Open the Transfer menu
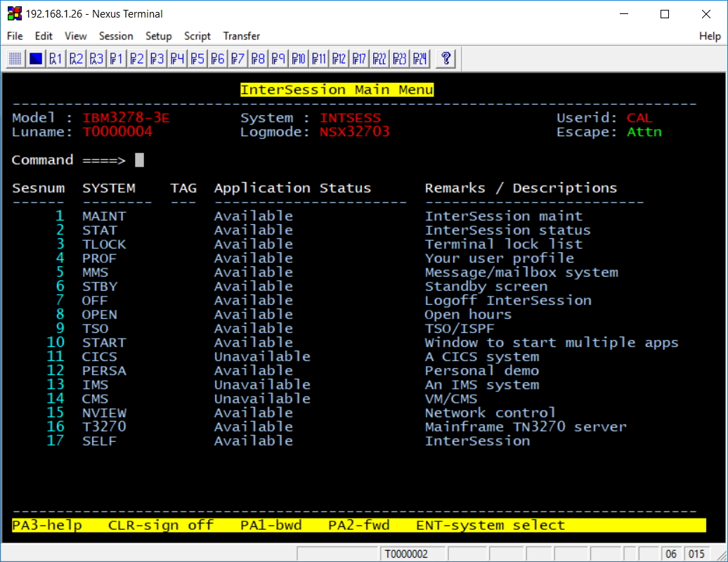Image resolution: width=728 pixels, height=562 pixels. 241,36
